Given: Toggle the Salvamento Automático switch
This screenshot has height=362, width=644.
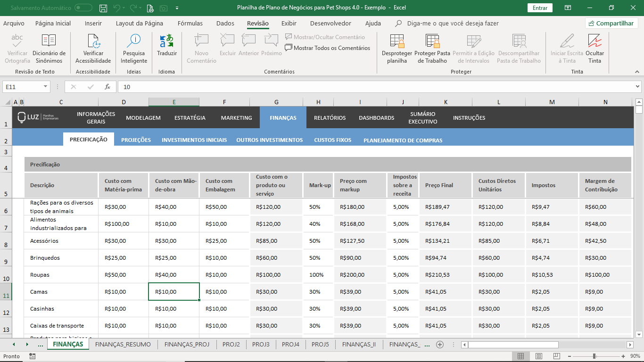Looking at the screenshot, I should click(83, 8).
